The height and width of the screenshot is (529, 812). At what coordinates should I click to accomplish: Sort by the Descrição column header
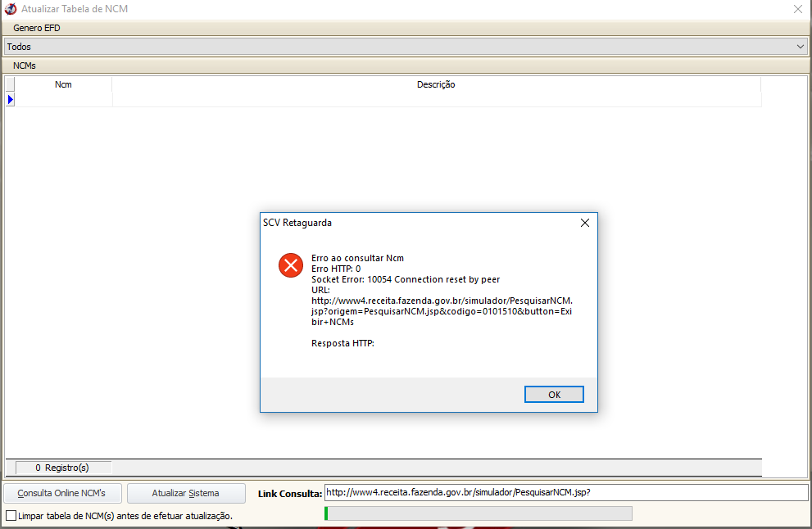(436, 84)
